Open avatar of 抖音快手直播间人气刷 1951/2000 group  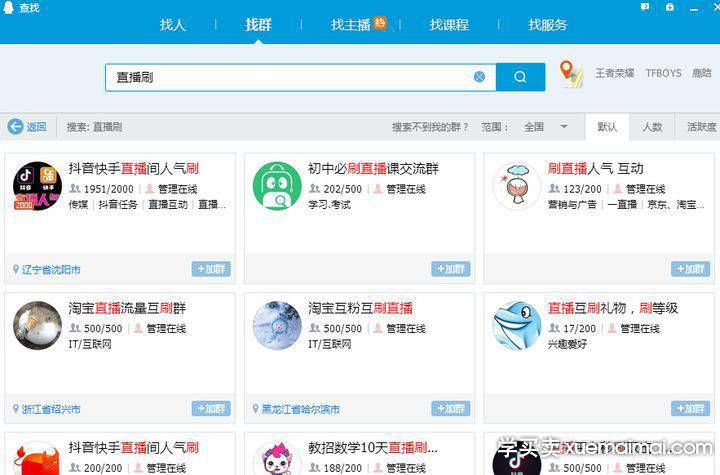click(37, 186)
